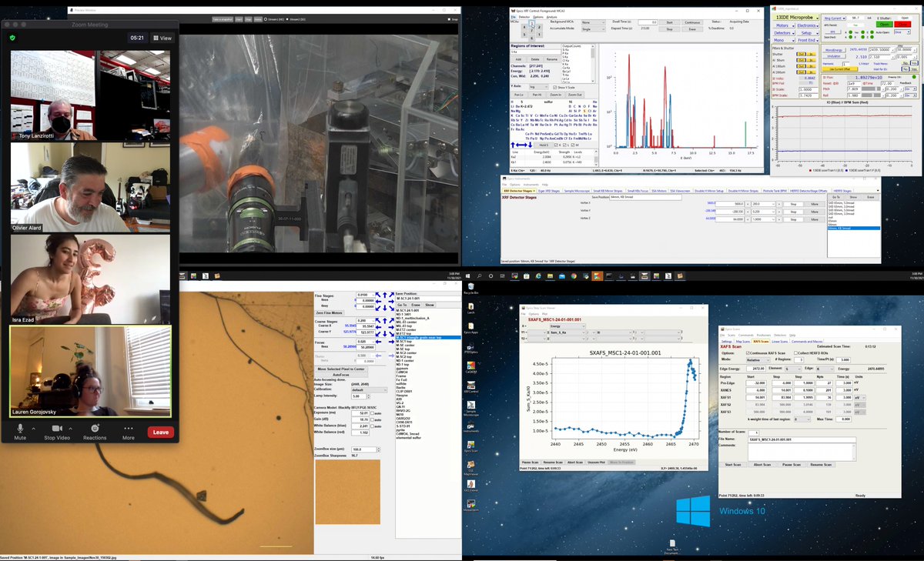
Task: Open Linear Scans tab in Epics Scan
Action: (780, 342)
